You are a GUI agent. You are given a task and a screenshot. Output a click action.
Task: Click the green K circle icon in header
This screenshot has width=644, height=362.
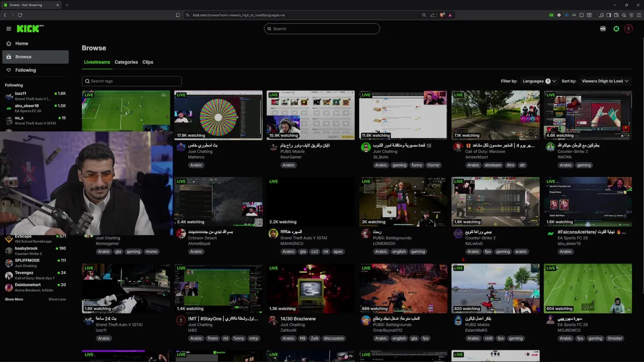[x=616, y=29]
